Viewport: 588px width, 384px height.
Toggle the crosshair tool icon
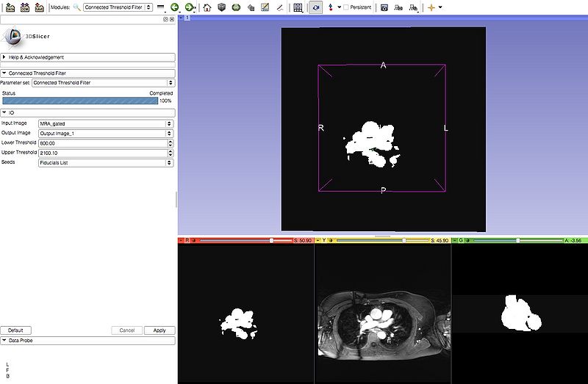pyautogui.click(x=431, y=7)
